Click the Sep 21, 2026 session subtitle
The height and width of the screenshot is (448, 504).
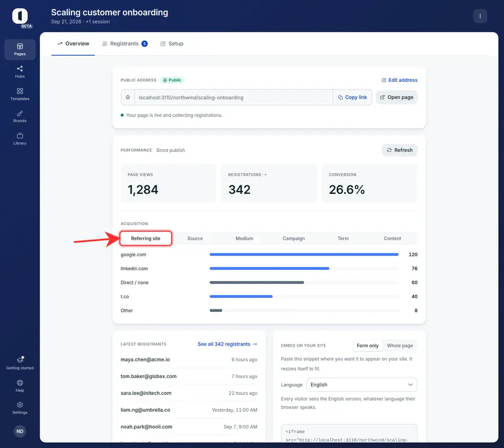coord(80,22)
